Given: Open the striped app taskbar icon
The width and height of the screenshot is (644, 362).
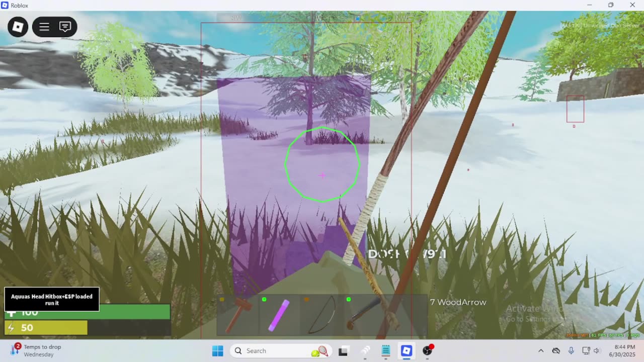Looking at the screenshot, I should pyautogui.click(x=365, y=351).
